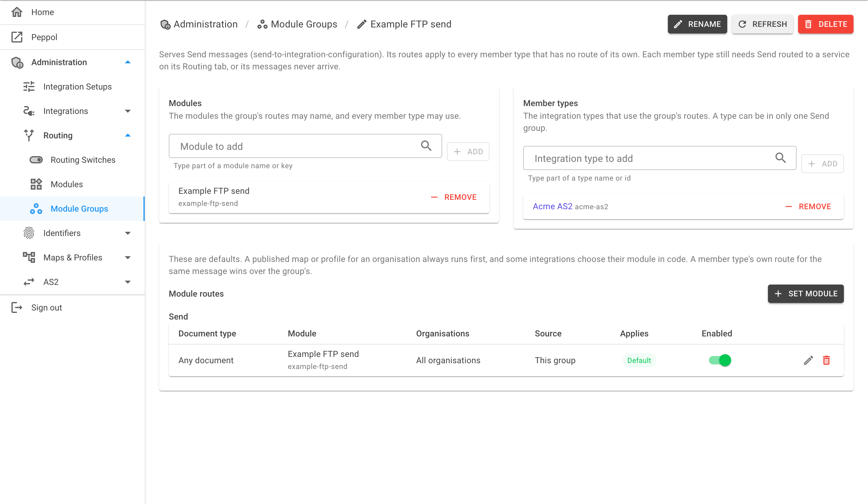Click the Routing Switches toggle icon
This screenshot has width=868, height=504.
(x=36, y=159)
